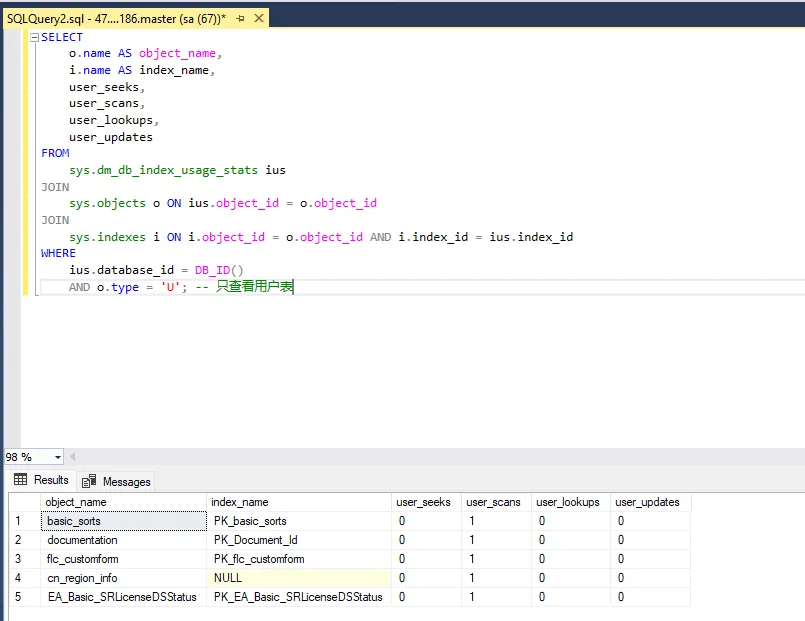Click the user_updates column header
Screen dimensions: 805x621
point(647,502)
